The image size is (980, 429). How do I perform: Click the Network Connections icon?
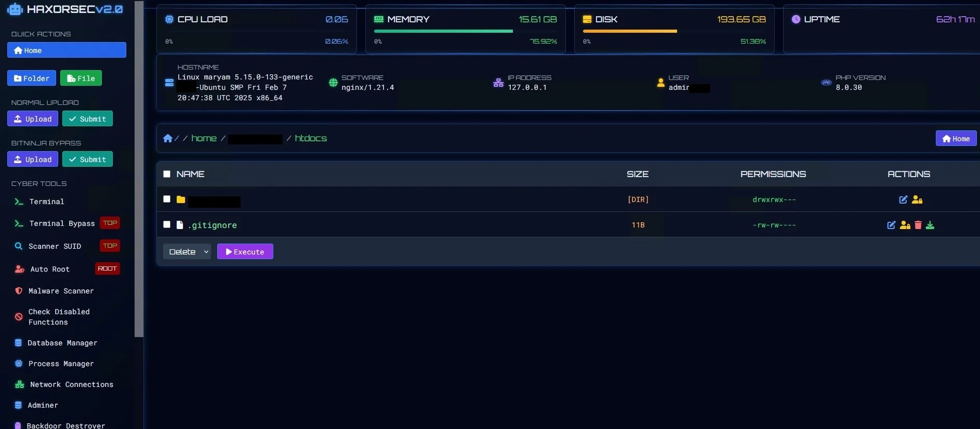coord(20,384)
